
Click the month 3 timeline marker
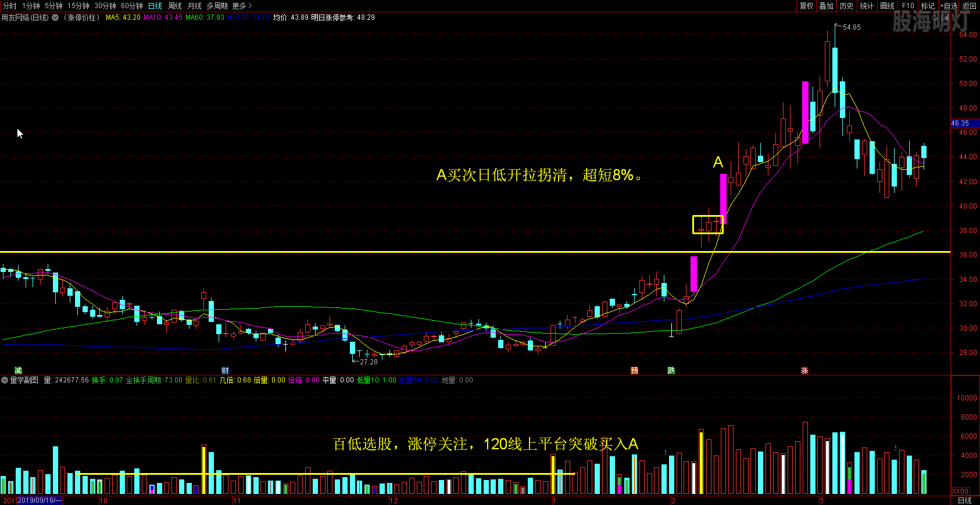point(821,500)
